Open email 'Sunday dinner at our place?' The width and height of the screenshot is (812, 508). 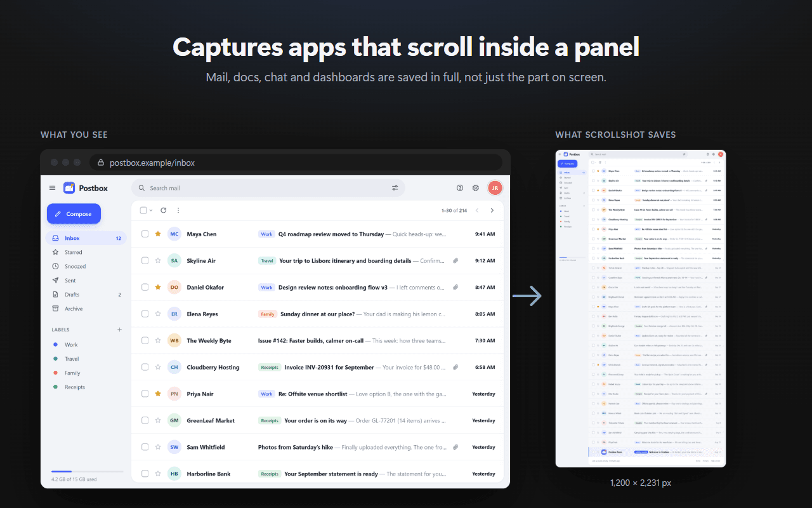click(318, 314)
